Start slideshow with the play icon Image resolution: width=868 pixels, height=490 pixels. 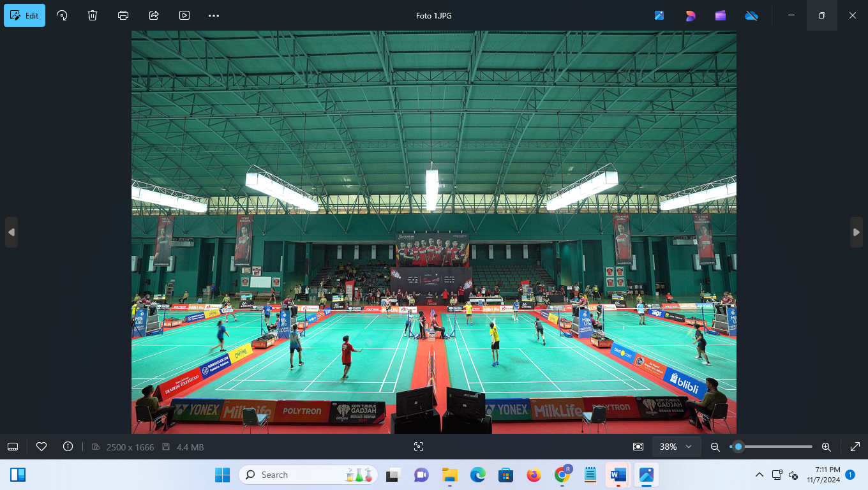184,15
